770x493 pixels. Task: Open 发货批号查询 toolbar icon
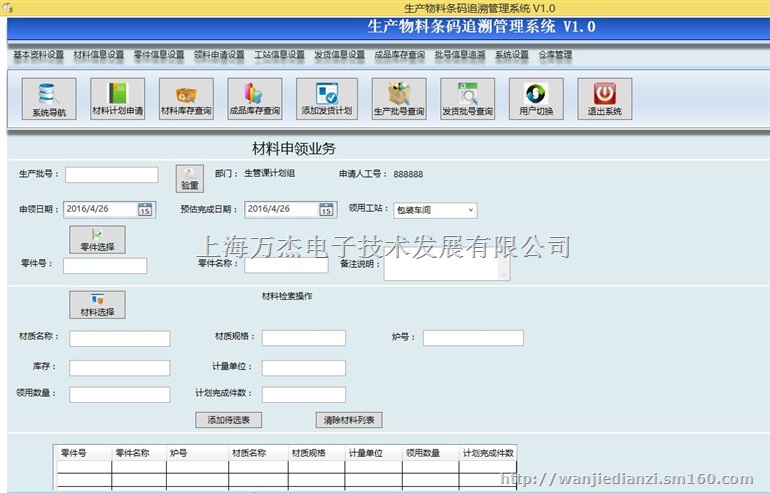468,99
